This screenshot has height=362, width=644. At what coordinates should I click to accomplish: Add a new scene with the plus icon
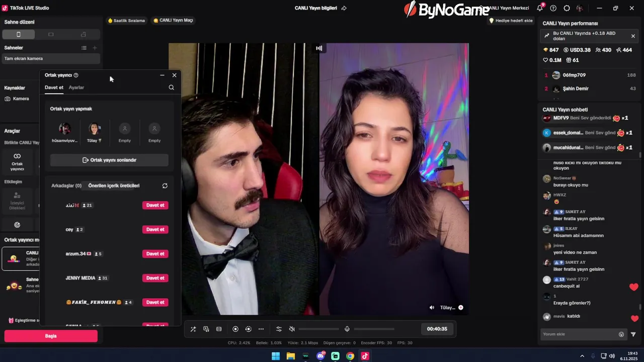95,48
